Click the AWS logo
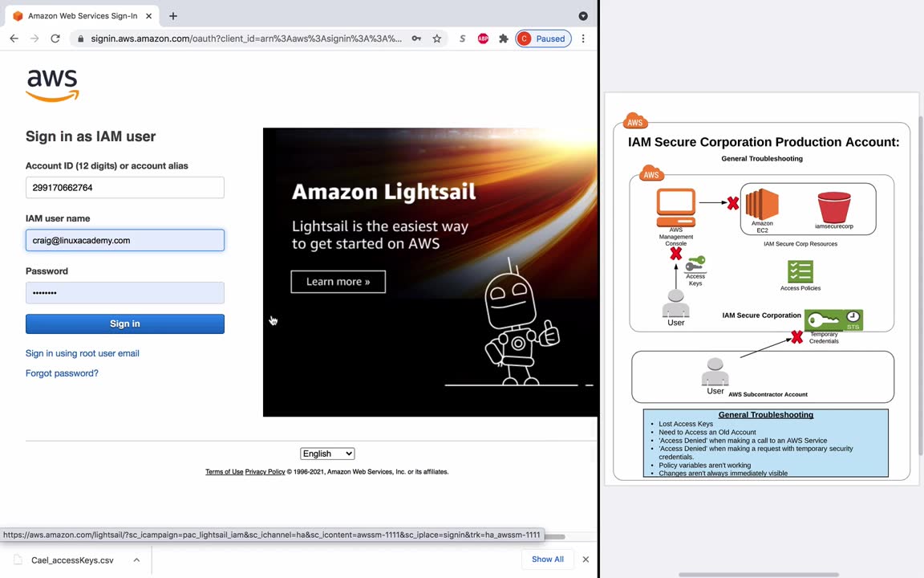 click(52, 85)
